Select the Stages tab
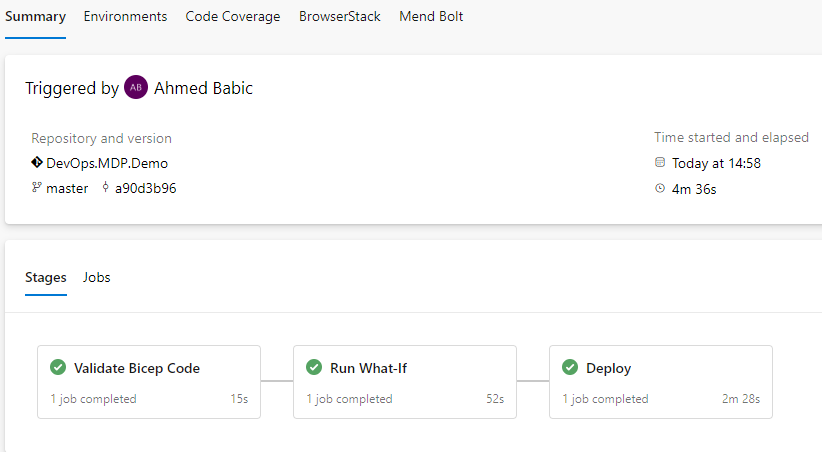 click(46, 278)
